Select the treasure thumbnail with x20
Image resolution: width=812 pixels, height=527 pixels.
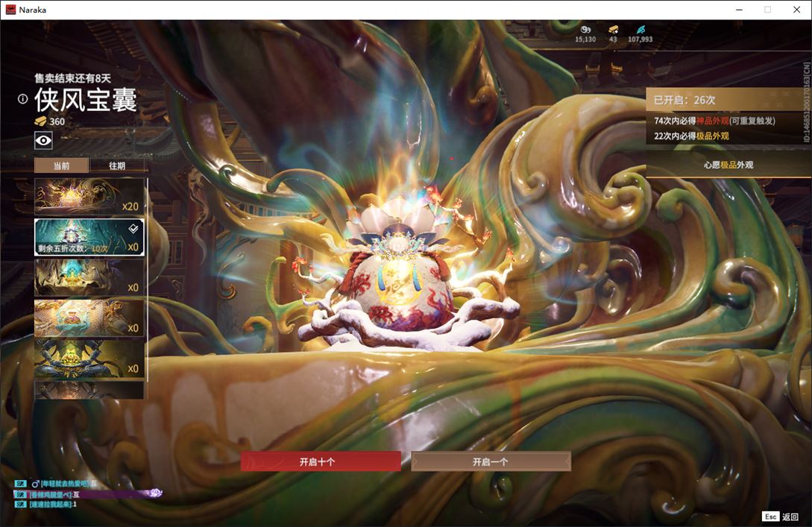(89, 197)
